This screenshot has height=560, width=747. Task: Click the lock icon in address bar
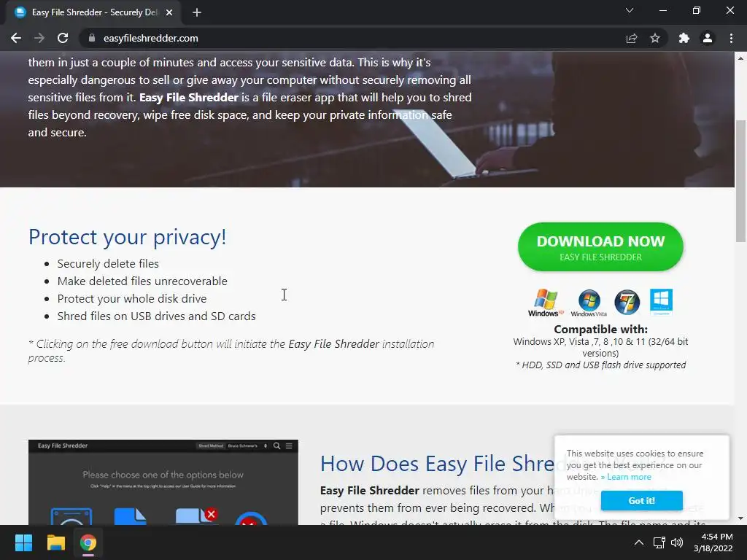pos(92,38)
